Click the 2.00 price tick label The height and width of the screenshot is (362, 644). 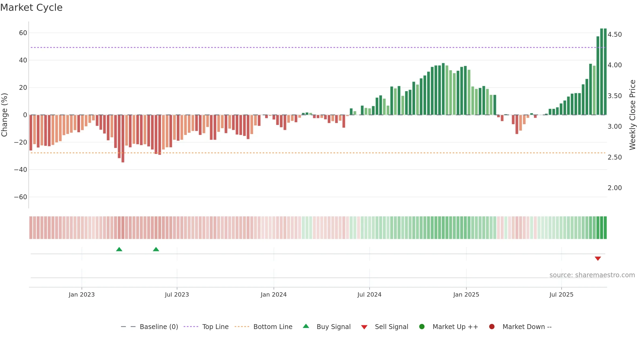click(615, 188)
